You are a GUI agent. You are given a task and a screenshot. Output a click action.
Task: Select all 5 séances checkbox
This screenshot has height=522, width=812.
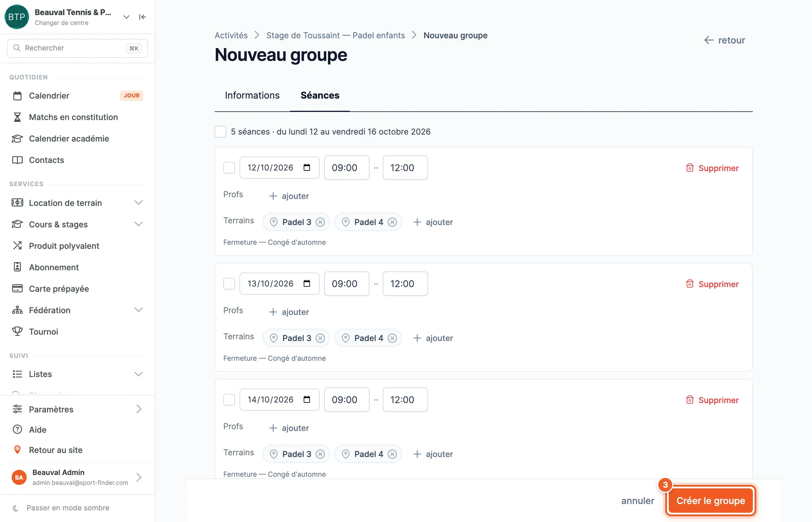click(220, 132)
